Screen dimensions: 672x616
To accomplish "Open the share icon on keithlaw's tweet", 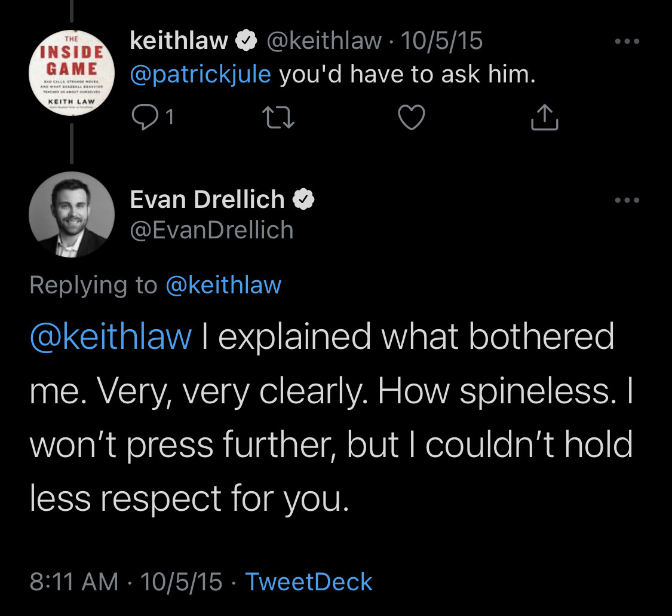I will coord(544,117).
